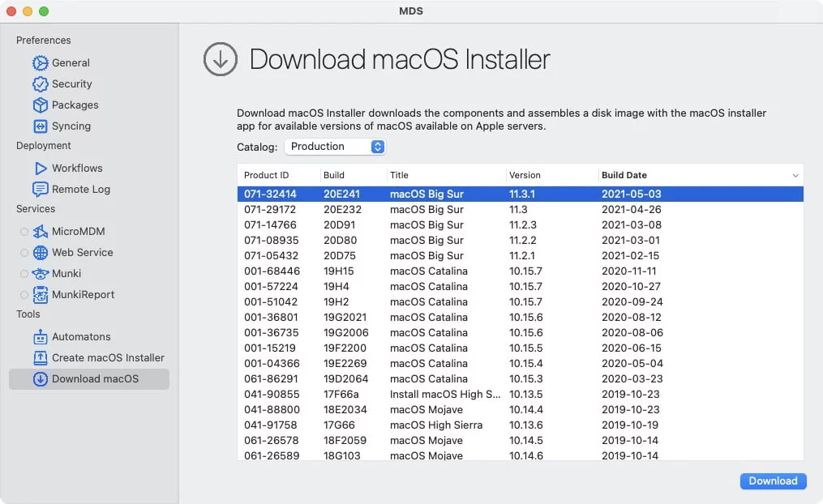The width and height of the screenshot is (823, 504).
Task: Click the Build Date sort chevron
Action: (795, 176)
